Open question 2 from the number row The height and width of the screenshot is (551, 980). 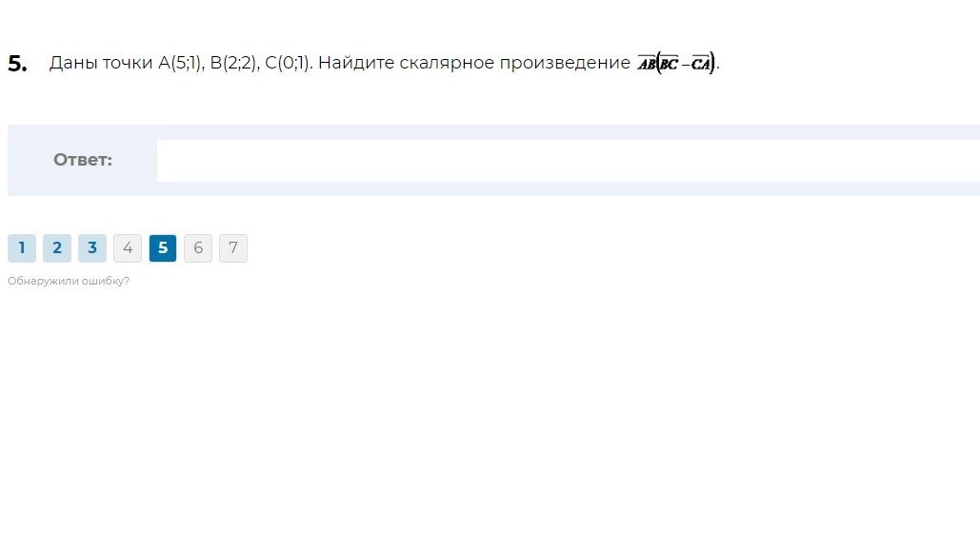coord(57,248)
